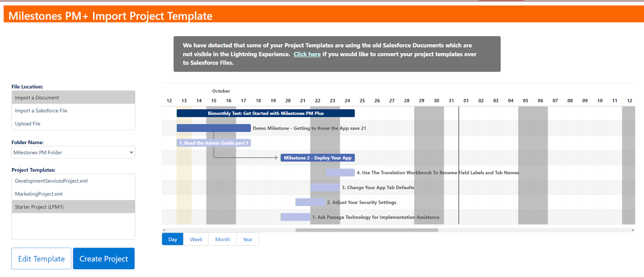
Task: Click the current-date vertical line marker
Action: click(458, 165)
